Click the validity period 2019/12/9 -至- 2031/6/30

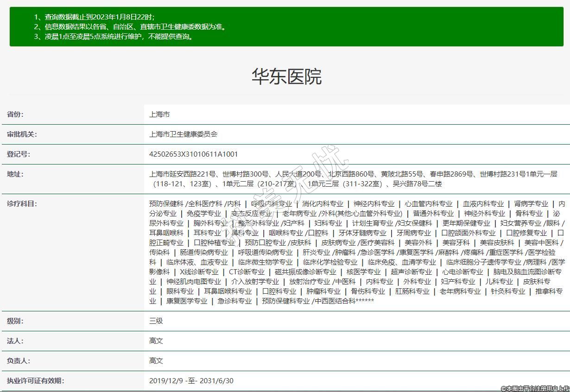point(191,381)
